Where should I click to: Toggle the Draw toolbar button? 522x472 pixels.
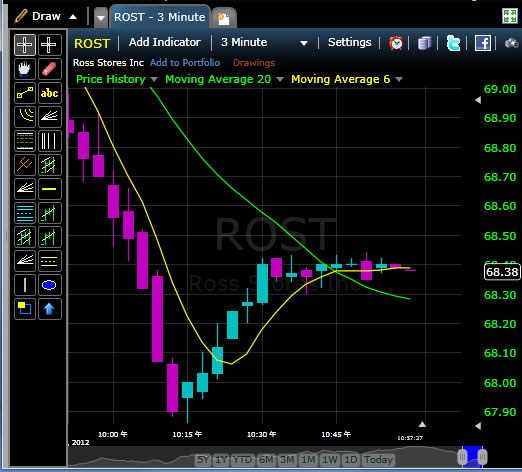coord(46,16)
